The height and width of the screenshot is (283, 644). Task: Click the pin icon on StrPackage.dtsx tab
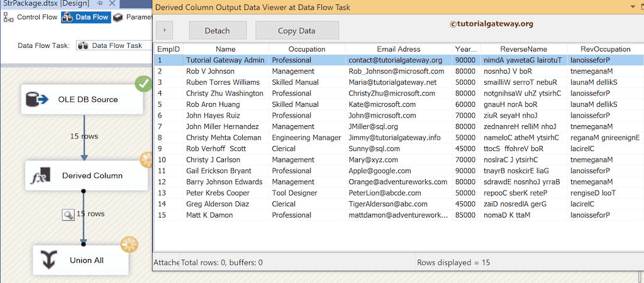(x=100, y=4)
